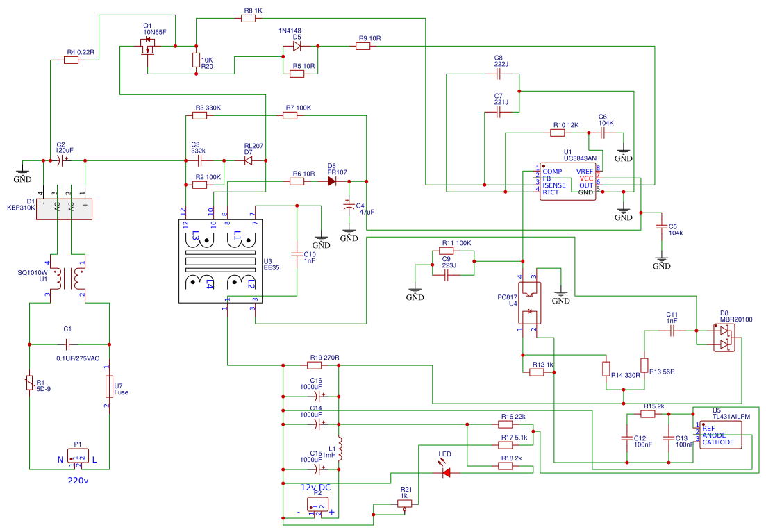This screenshot has height=532, width=766.
Task: Click the L1 1mH inductor symbol
Action: 339,449
